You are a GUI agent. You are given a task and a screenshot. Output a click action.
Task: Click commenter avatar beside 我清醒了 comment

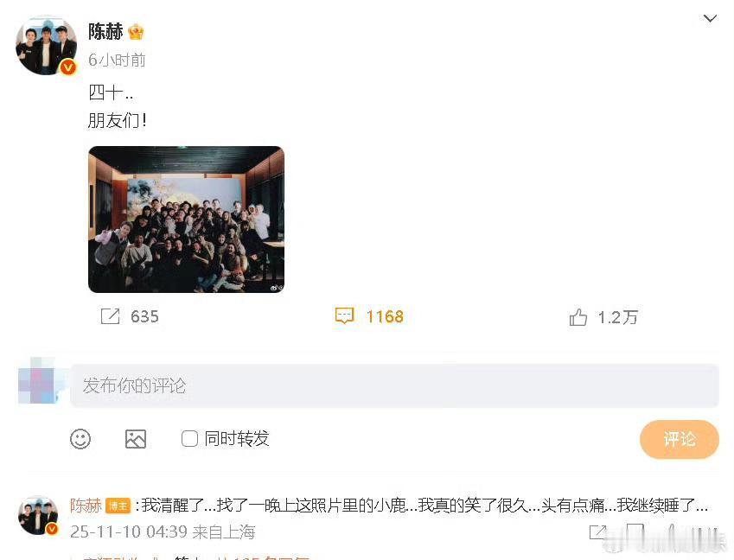pos(38,516)
